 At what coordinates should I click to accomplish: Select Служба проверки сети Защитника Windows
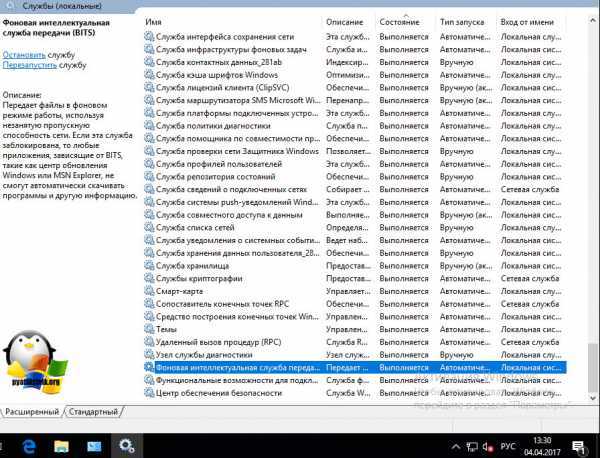click(355, 151)
